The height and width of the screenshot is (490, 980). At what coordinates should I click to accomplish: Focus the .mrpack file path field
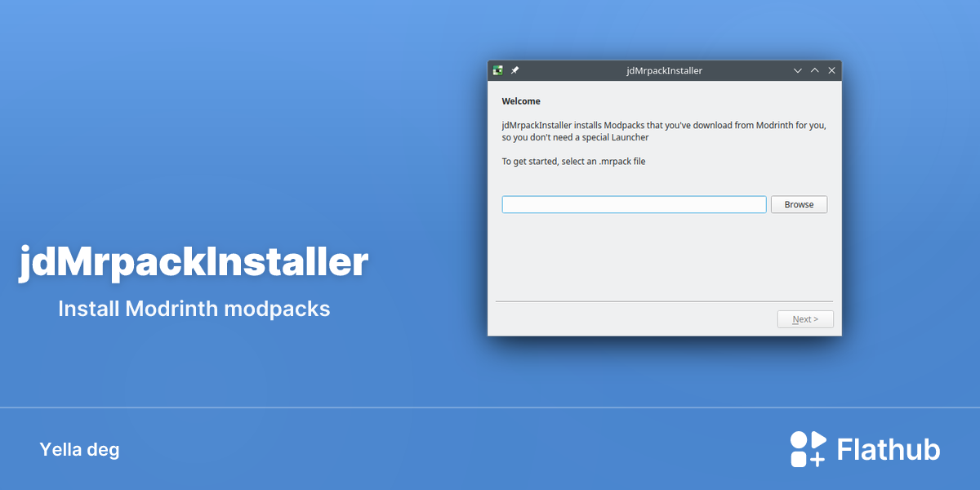(634, 204)
